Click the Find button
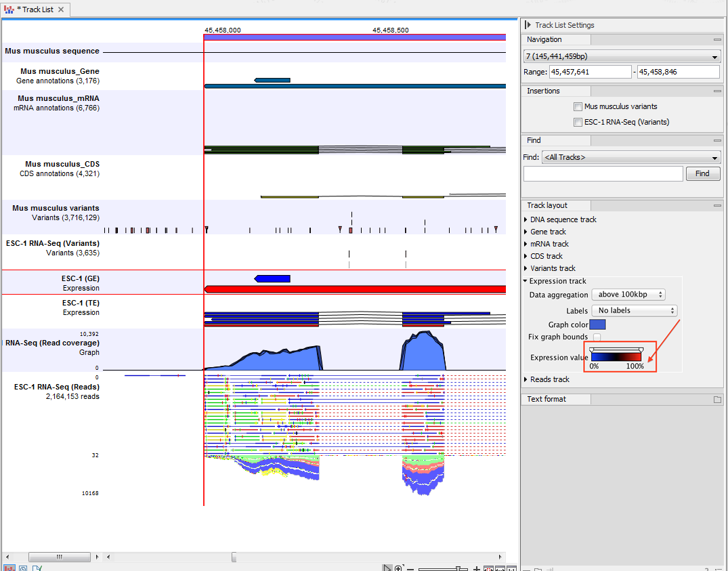728x571 pixels. 702,173
